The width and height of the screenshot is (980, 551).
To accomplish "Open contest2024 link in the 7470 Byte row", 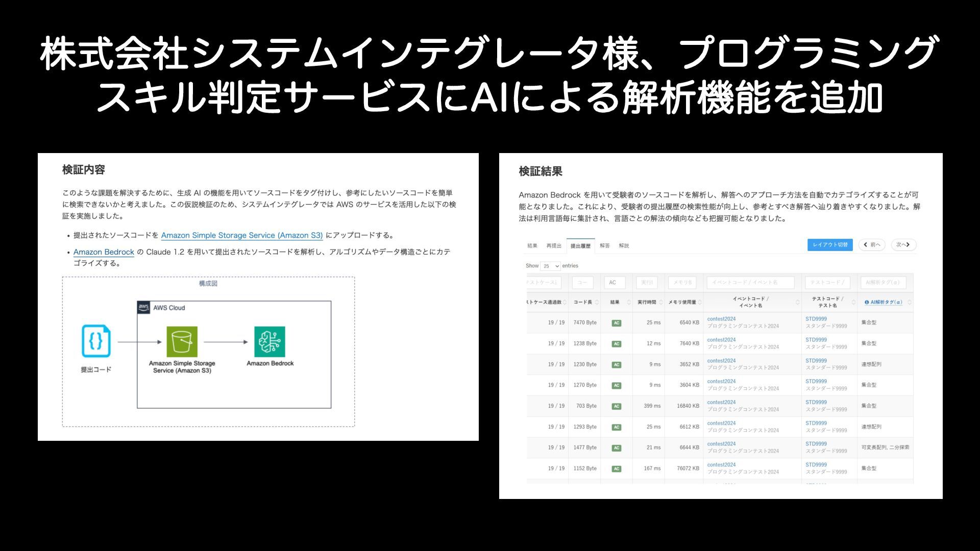I will 721,319.
